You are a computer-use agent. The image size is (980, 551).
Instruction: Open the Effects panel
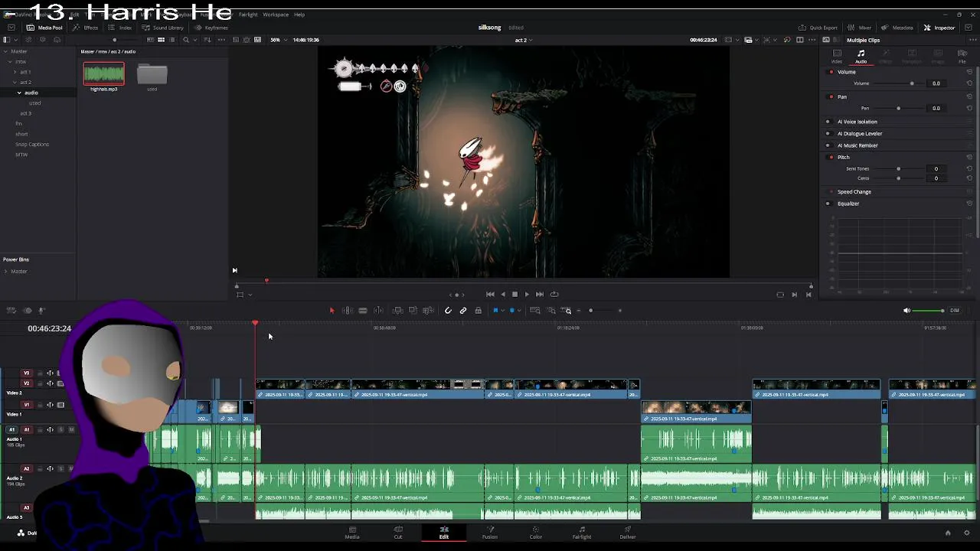tap(86, 28)
